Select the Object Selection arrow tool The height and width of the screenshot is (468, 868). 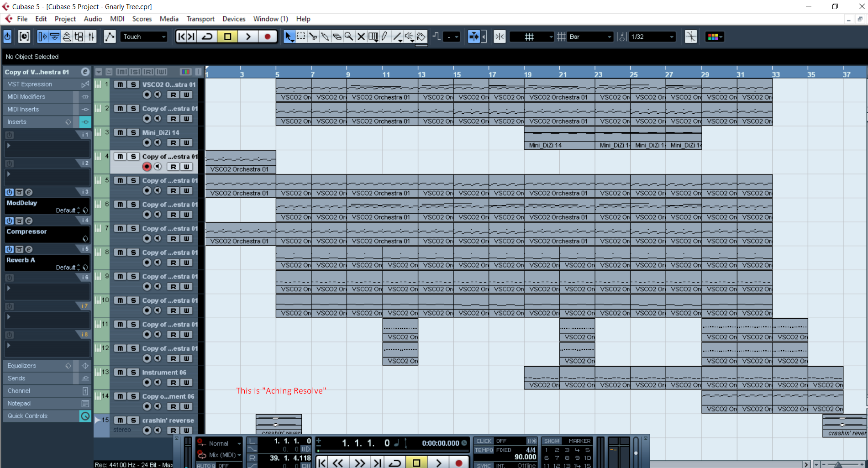coord(289,37)
